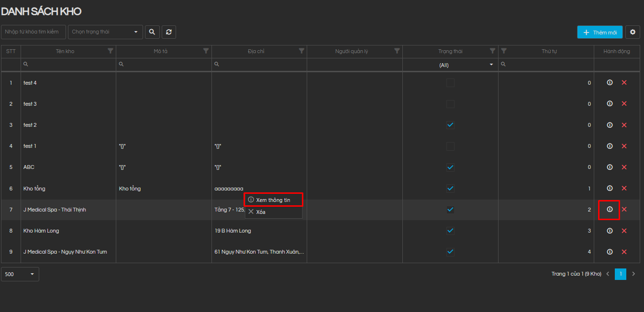The height and width of the screenshot is (312, 644).
Task: Choose Xem thông tin from context menu
Action: point(273,200)
